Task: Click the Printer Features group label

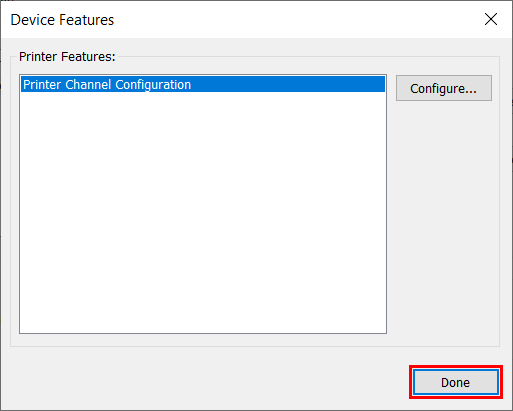Action: pos(67,57)
